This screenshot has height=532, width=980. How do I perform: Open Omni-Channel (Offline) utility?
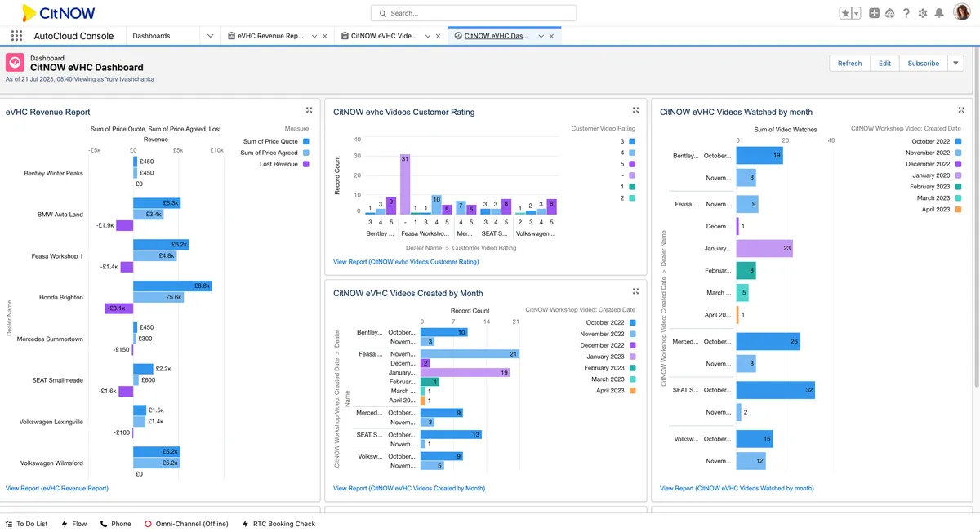[x=186, y=524]
